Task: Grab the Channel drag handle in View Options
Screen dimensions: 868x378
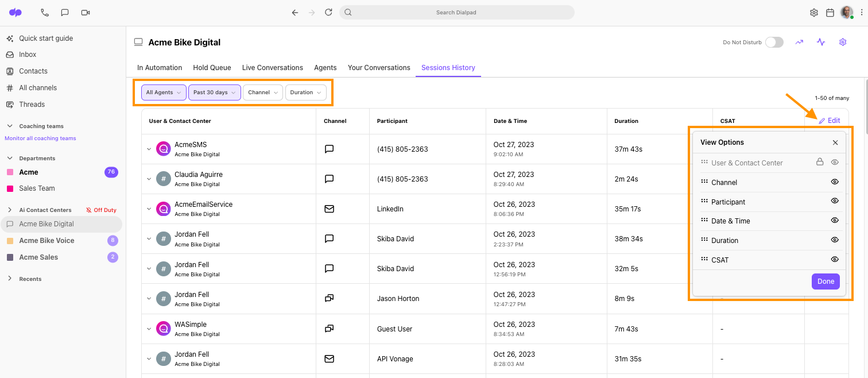Action: point(704,182)
